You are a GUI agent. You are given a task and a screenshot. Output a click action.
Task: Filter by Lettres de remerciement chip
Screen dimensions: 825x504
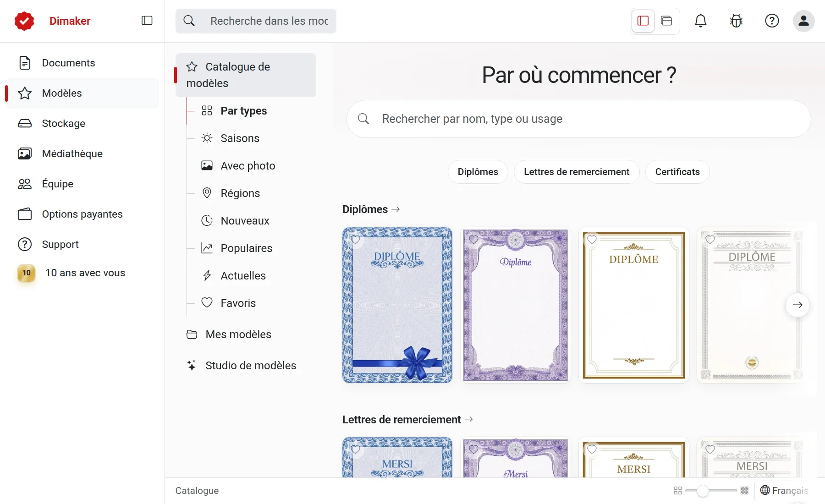[x=577, y=172]
